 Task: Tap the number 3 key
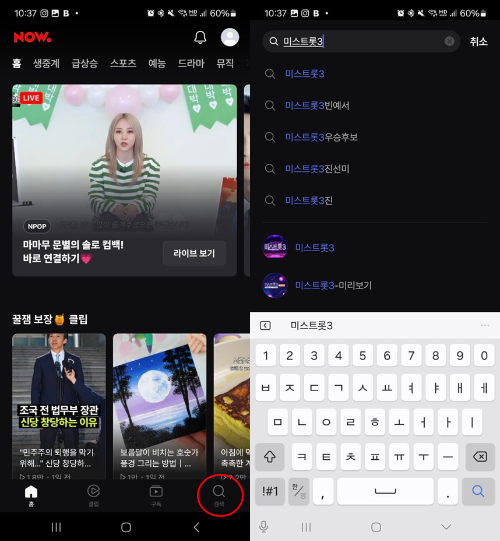[x=314, y=355]
